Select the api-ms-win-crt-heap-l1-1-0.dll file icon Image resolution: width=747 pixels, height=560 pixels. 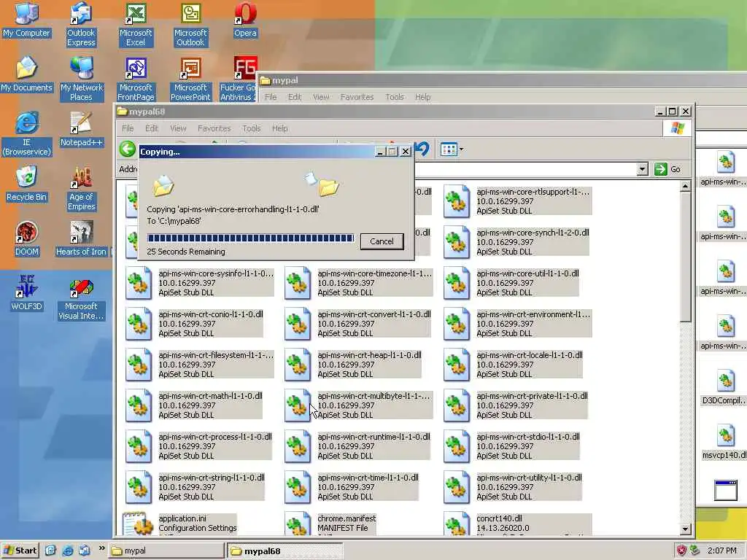click(x=298, y=365)
